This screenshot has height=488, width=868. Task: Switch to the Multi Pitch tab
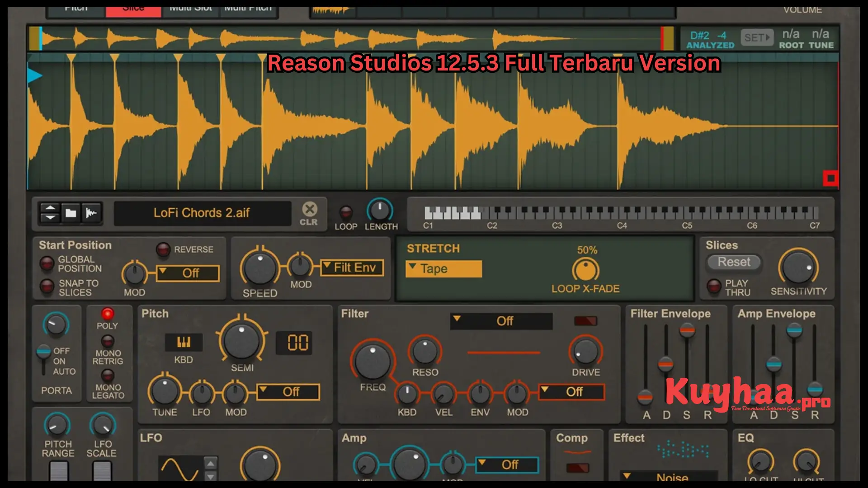tap(248, 11)
